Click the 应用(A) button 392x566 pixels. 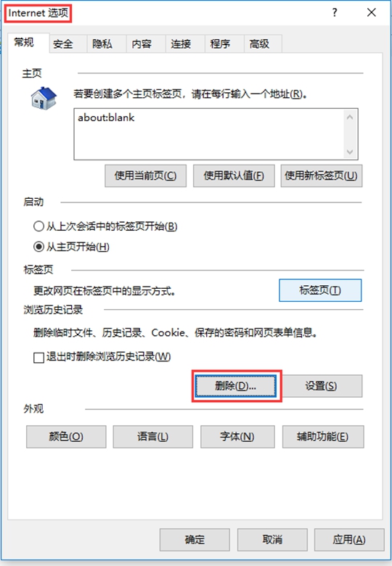coord(349,540)
